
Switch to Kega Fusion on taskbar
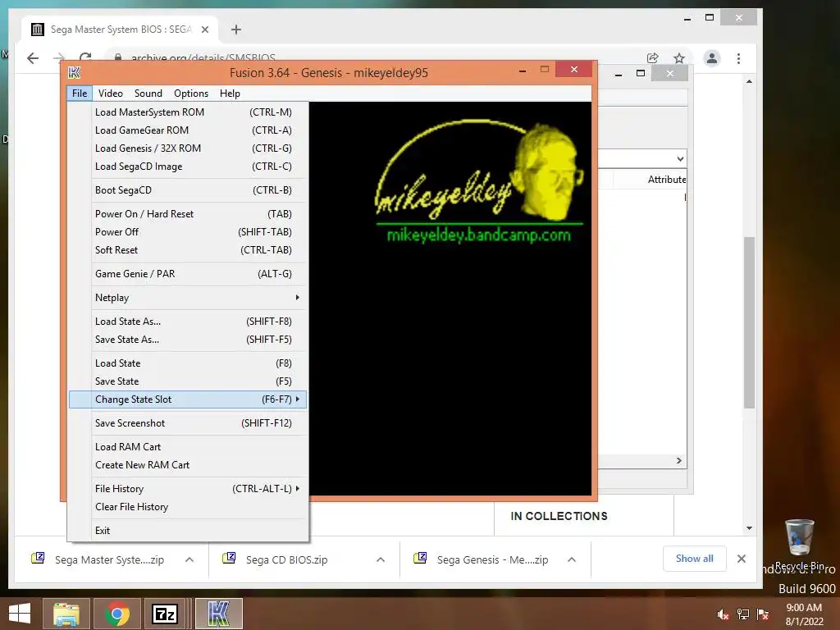pos(218,614)
